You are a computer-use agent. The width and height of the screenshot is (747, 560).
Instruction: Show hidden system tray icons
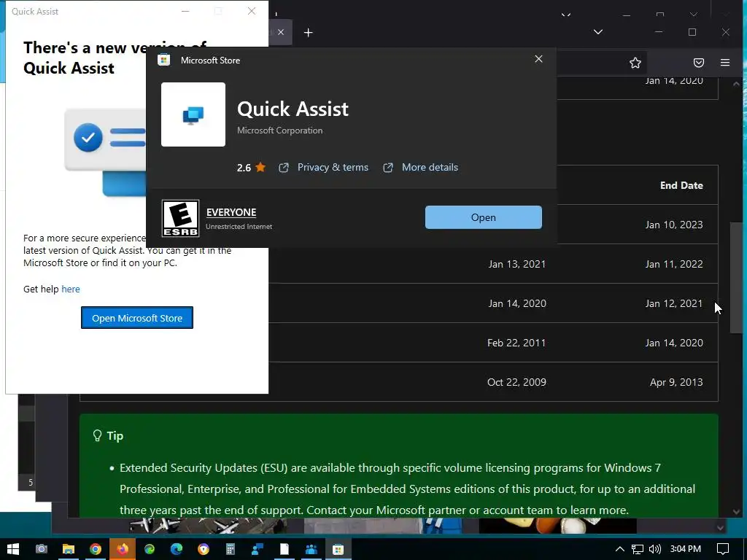point(620,549)
